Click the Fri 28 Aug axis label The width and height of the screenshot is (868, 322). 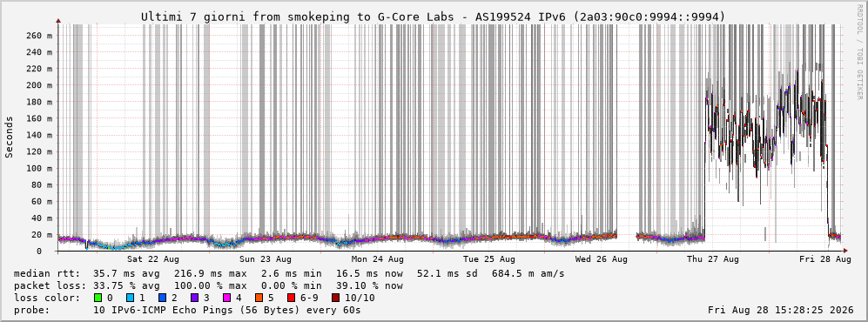pyautogui.click(x=825, y=259)
